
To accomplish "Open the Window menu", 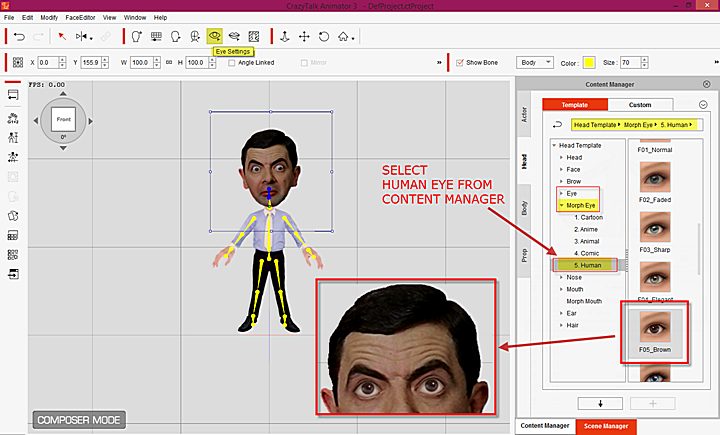I will pyautogui.click(x=135, y=17).
